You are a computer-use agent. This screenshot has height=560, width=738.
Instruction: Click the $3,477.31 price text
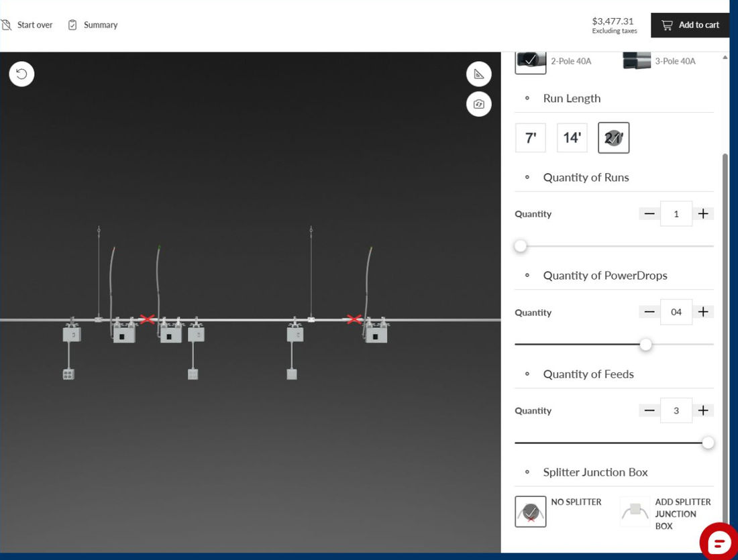click(613, 21)
